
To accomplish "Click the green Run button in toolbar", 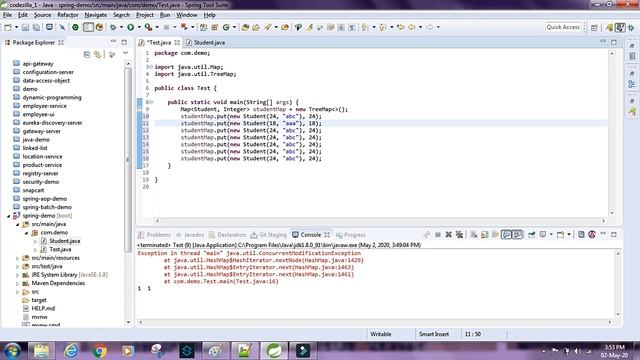I will [131, 27].
